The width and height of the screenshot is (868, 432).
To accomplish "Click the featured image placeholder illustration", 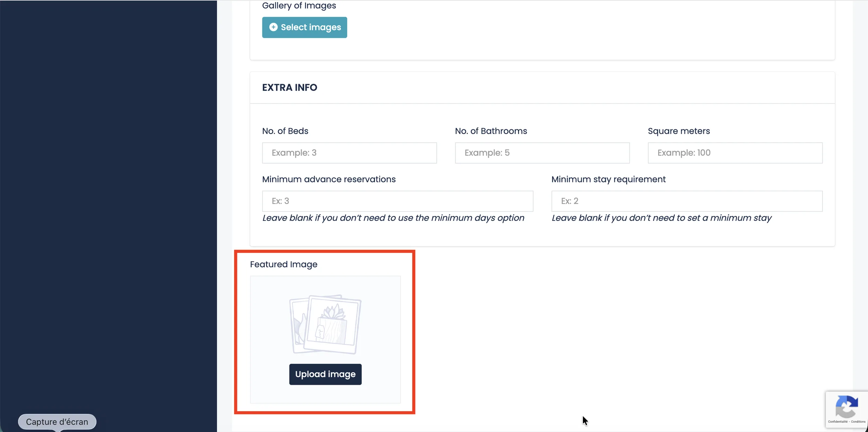I will [325, 325].
